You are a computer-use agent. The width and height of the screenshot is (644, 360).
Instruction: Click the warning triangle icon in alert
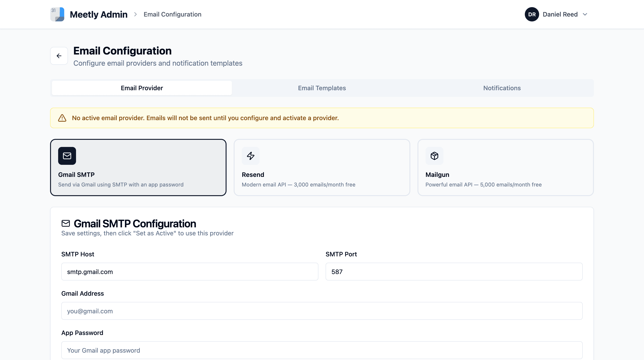click(x=62, y=118)
